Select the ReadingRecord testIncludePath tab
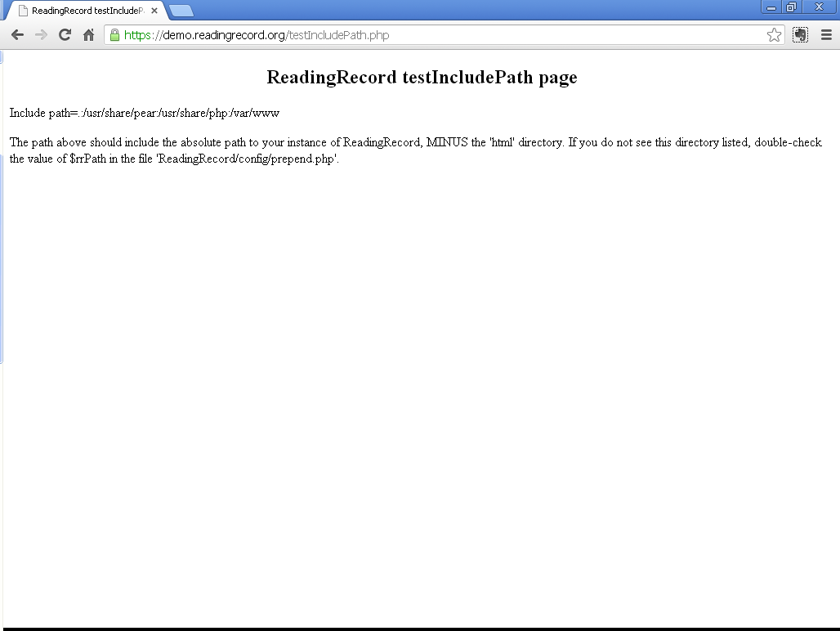The height and width of the screenshot is (631, 840). (87, 11)
